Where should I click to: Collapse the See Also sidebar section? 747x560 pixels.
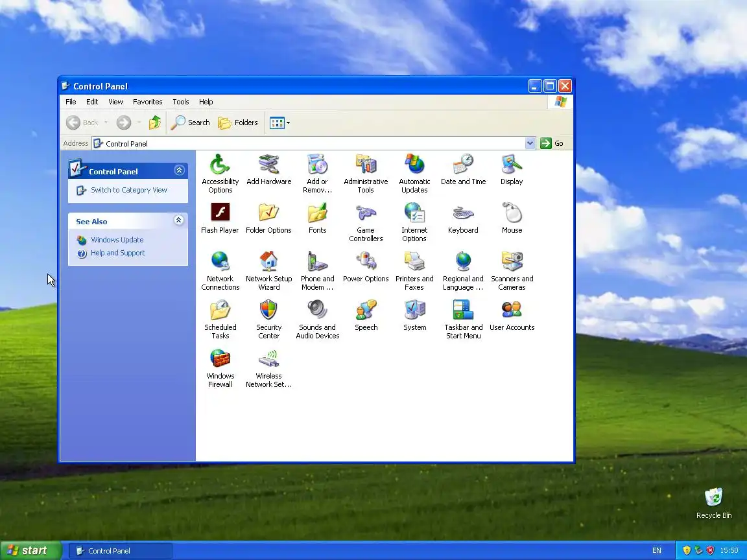coord(179,220)
